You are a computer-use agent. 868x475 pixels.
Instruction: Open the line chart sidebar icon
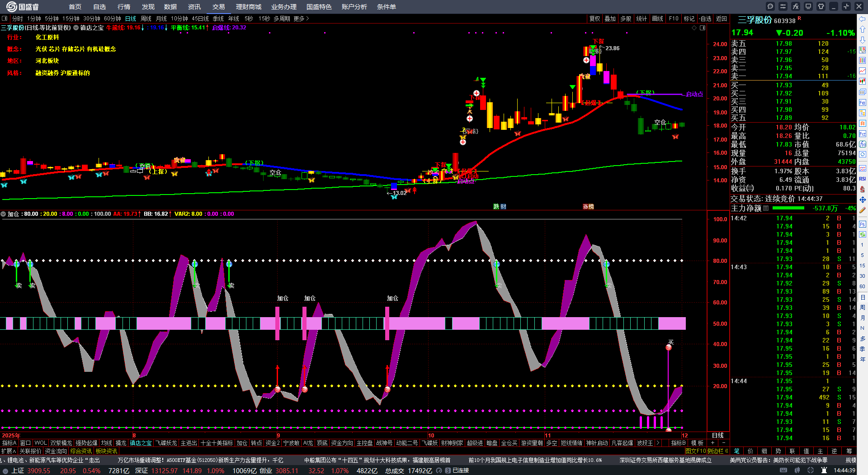point(863,71)
